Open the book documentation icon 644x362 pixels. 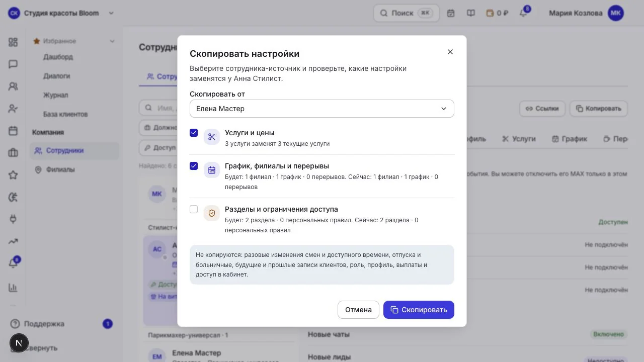pyautogui.click(x=471, y=13)
